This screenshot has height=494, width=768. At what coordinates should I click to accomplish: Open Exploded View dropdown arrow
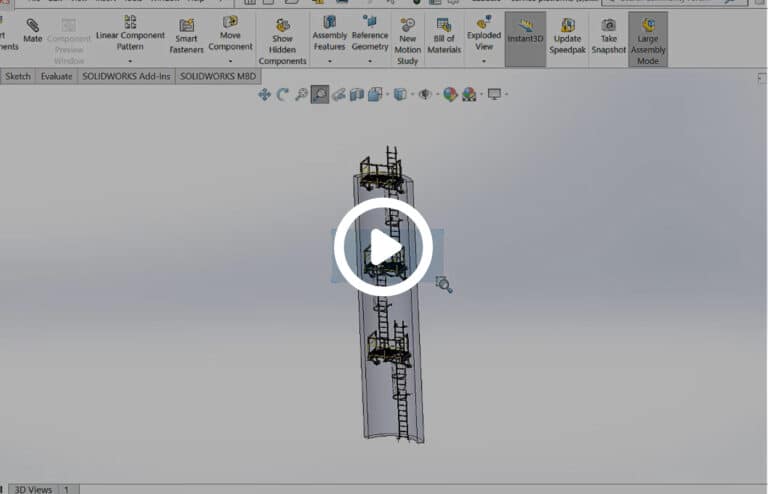[484, 61]
